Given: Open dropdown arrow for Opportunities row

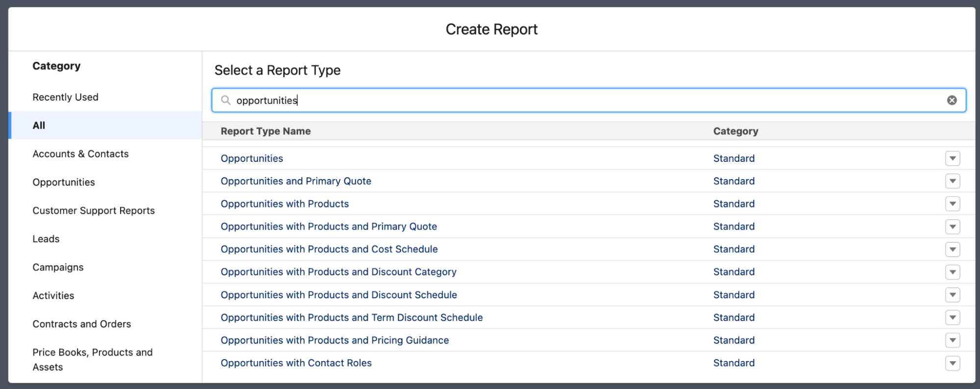Looking at the screenshot, I should point(953,158).
